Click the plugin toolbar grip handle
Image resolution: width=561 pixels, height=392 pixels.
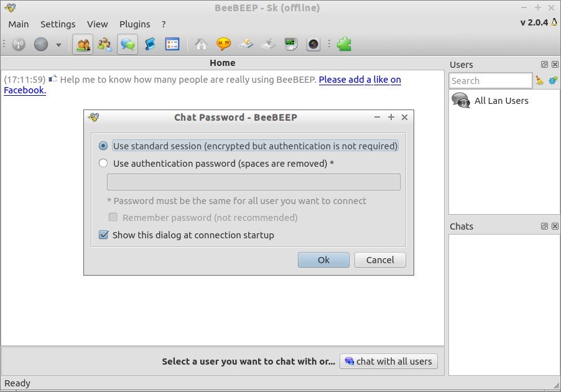pyautogui.click(x=329, y=44)
